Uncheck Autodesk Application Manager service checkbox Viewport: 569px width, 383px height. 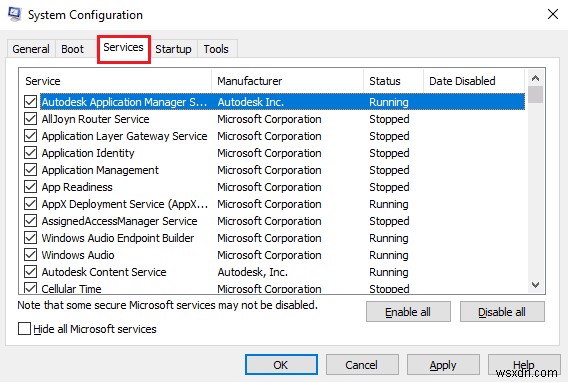click(30, 102)
